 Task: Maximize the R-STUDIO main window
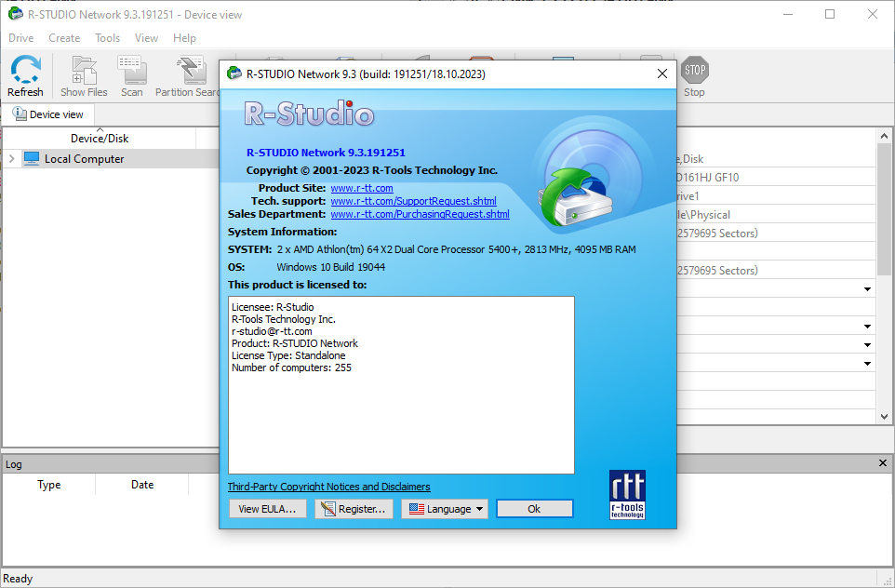tap(830, 14)
